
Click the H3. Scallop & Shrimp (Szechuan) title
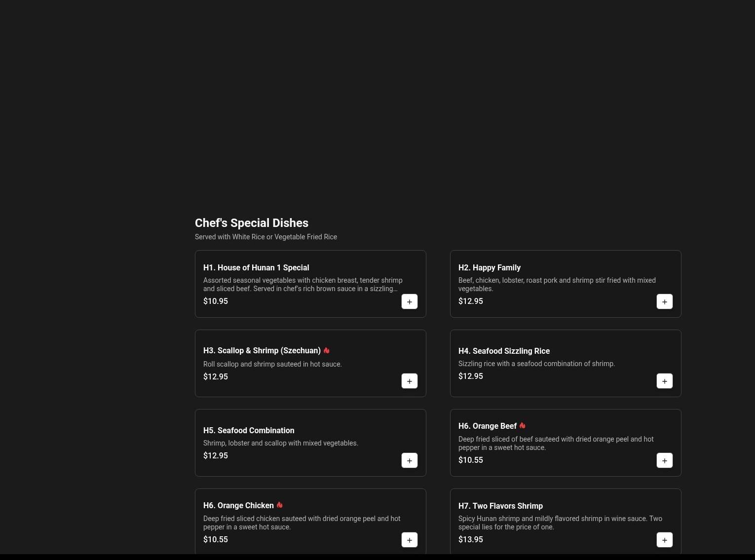[x=262, y=350]
